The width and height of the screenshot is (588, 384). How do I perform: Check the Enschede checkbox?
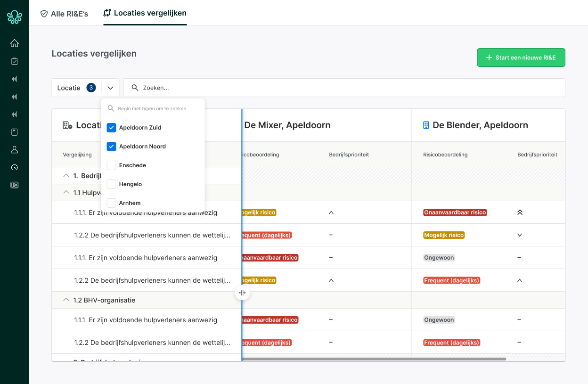111,165
